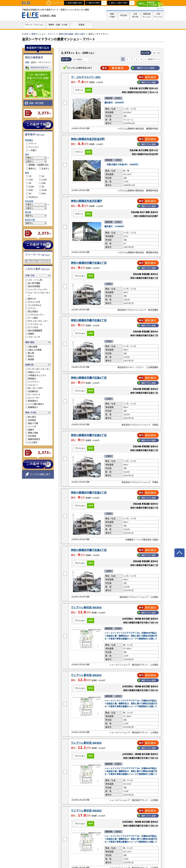This screenshot has height=868, width=186.
Task: Tick the 1LDK layout checkbox
Action: [x=40, y=180]
